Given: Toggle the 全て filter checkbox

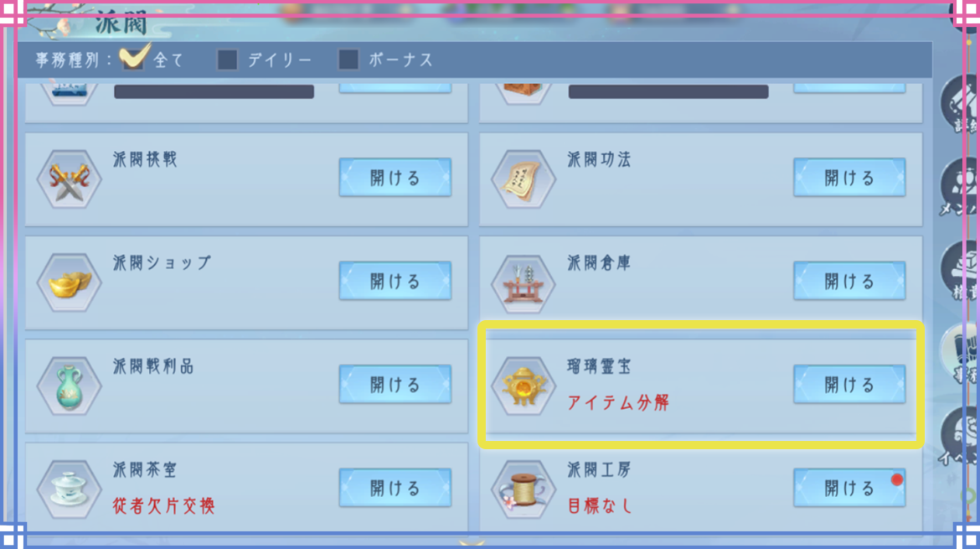Looking at the screenshot, I should point(134,58).
